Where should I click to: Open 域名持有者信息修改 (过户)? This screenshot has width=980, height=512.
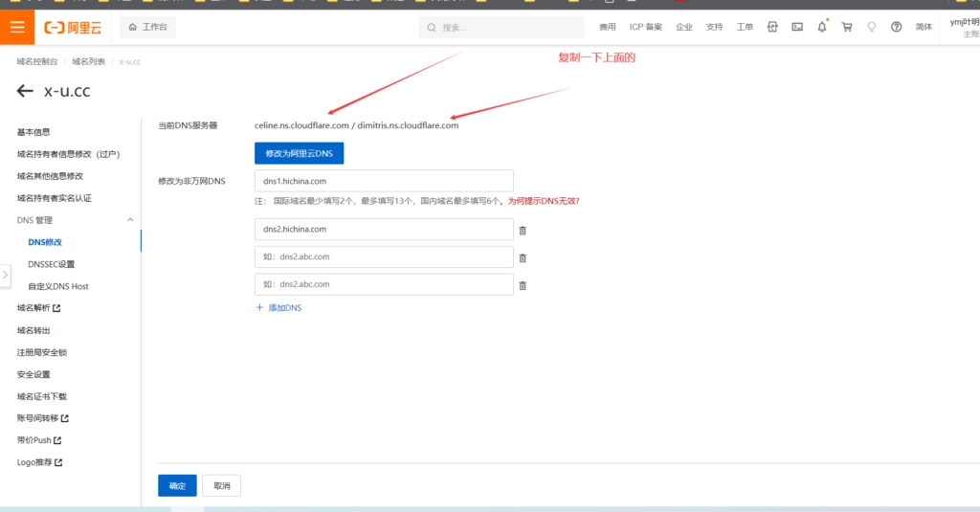[x=68, y=154]
